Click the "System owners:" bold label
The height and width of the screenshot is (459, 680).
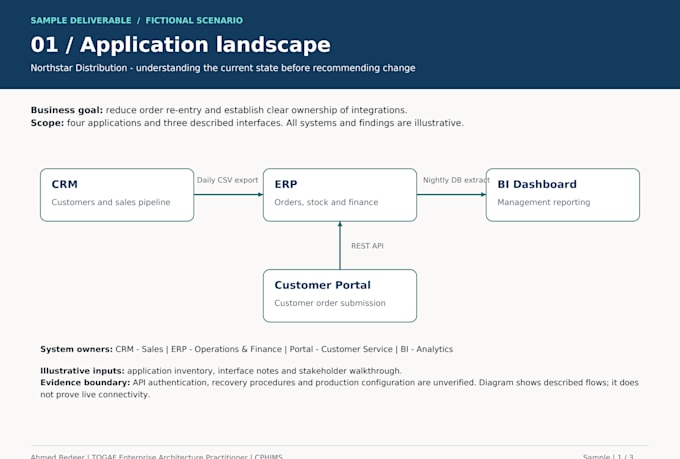[76, 349]
